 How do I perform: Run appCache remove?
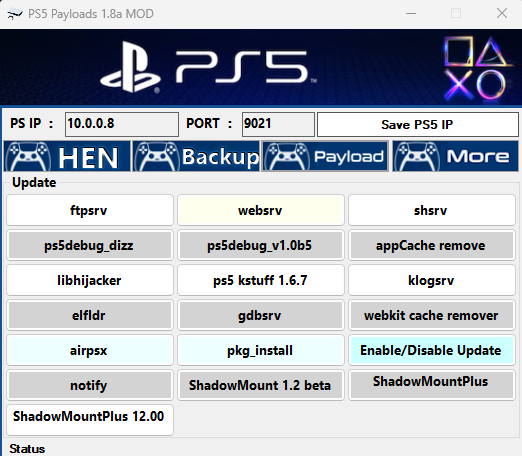(x=432, y=245)
